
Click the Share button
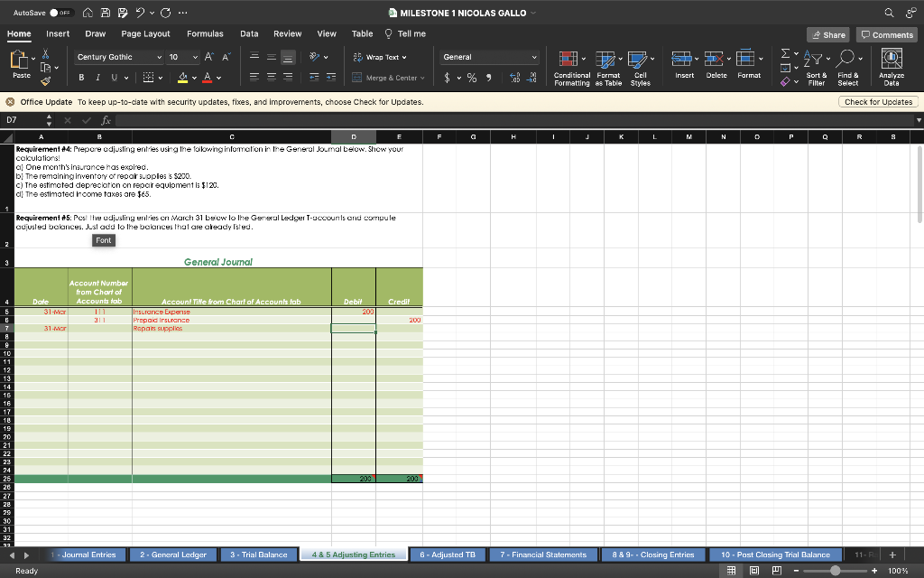(828, 35)
